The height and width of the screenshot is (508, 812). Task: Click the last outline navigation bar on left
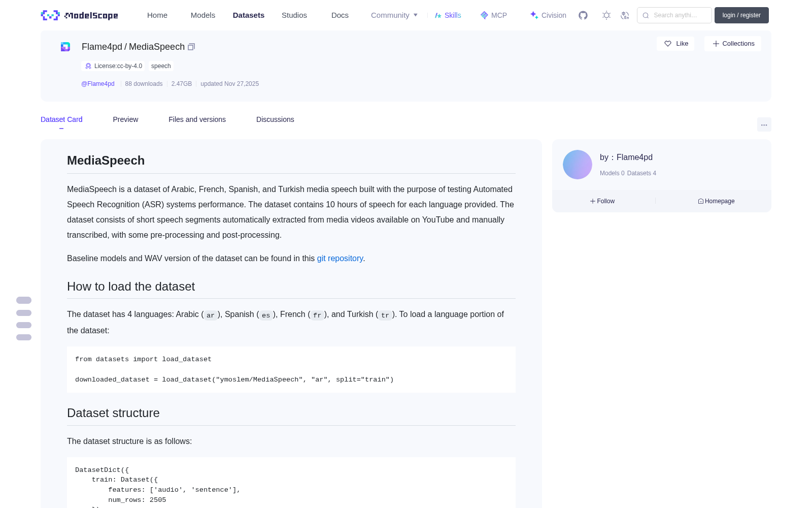[x=24, y=337]
